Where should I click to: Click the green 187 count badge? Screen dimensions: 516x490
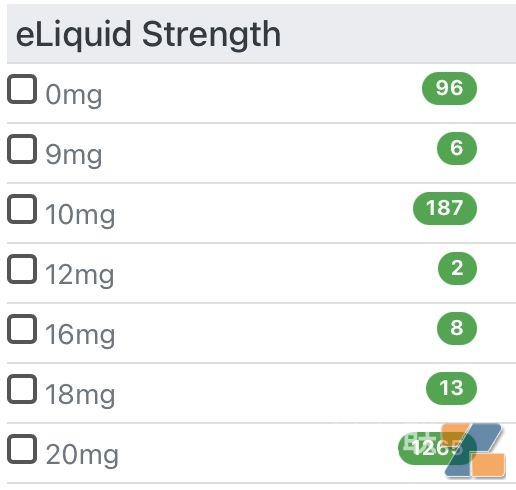pyautogui.click(x=445, y=208)
